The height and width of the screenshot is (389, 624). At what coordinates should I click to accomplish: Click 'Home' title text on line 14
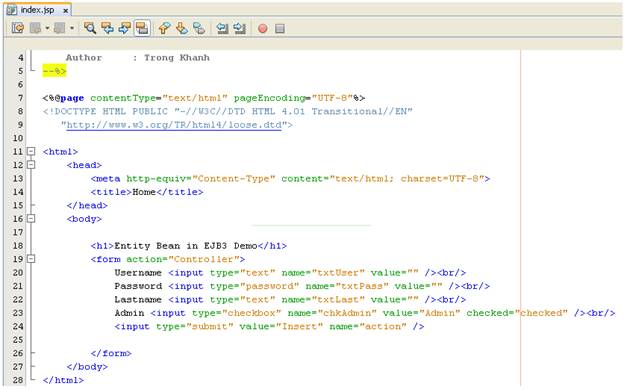point(144,192)
